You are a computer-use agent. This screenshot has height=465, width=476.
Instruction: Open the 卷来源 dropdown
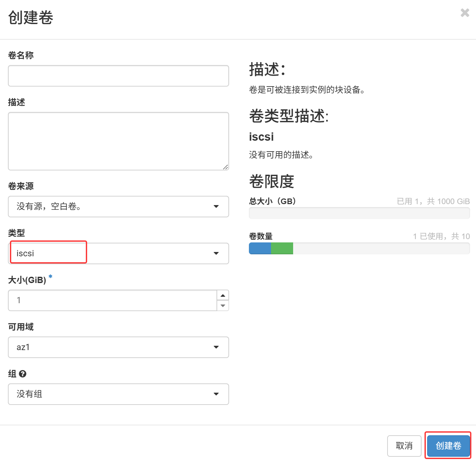[119, 206]
